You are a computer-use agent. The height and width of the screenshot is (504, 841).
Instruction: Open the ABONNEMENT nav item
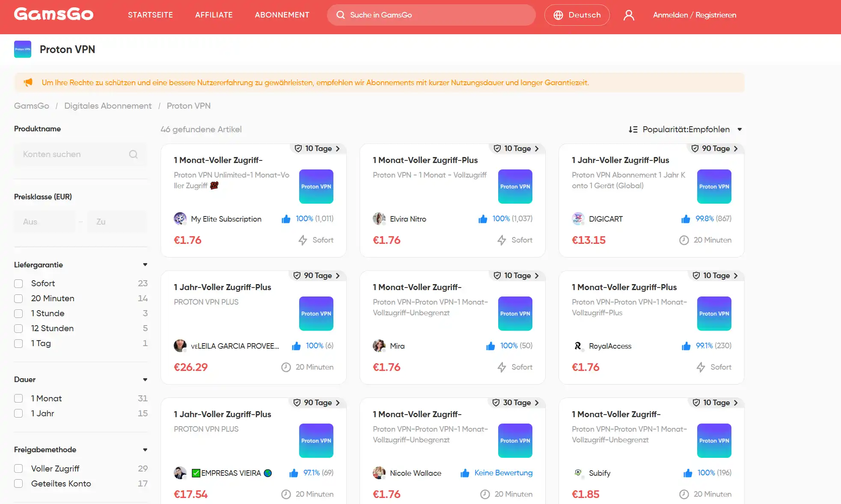pyautogui.click(x=282, y=15)
